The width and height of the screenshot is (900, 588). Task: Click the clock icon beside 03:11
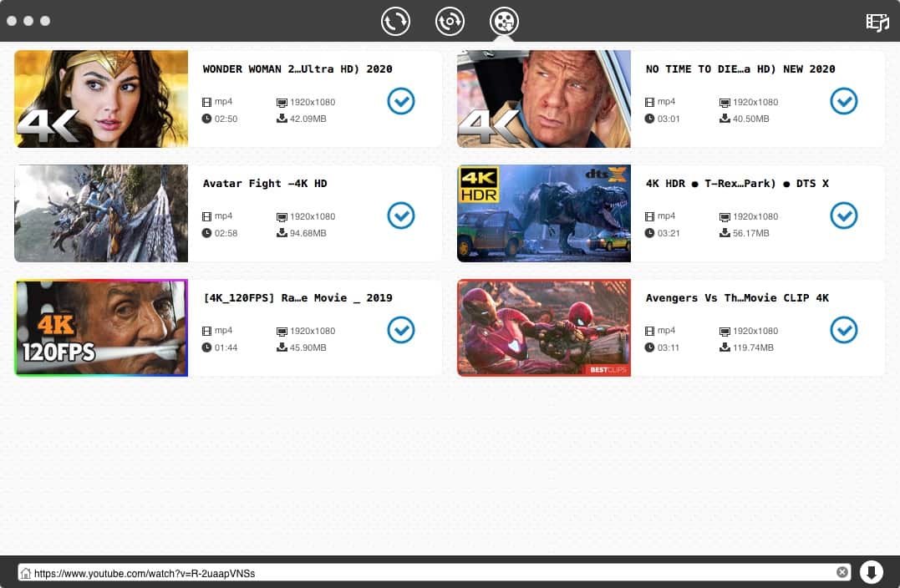coord(649,347)
